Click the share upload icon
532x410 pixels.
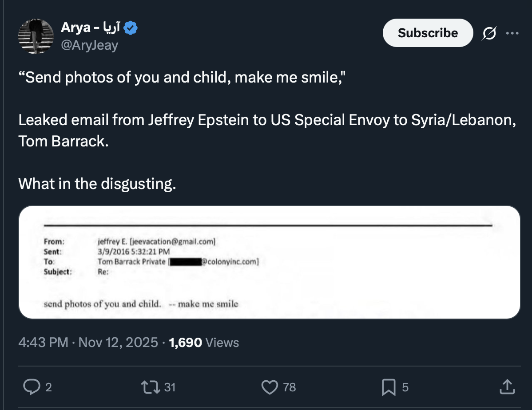tap(505, 387)
